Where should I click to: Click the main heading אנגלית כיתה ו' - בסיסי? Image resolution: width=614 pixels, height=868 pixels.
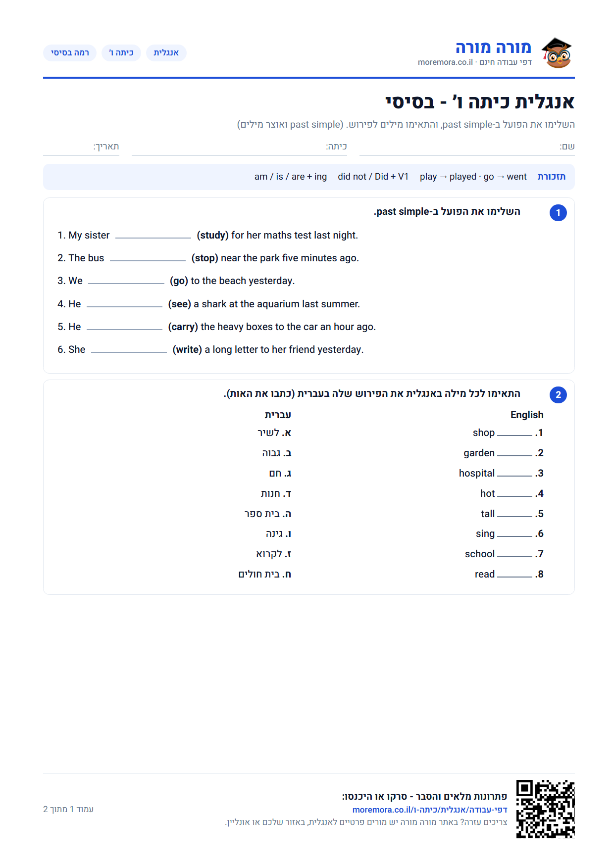coord(480,102)
